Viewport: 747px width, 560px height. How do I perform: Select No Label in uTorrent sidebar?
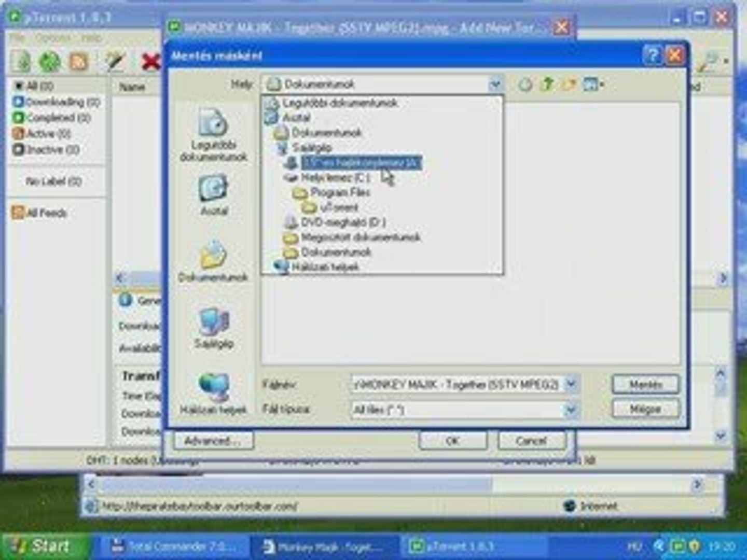coord(53,181)
